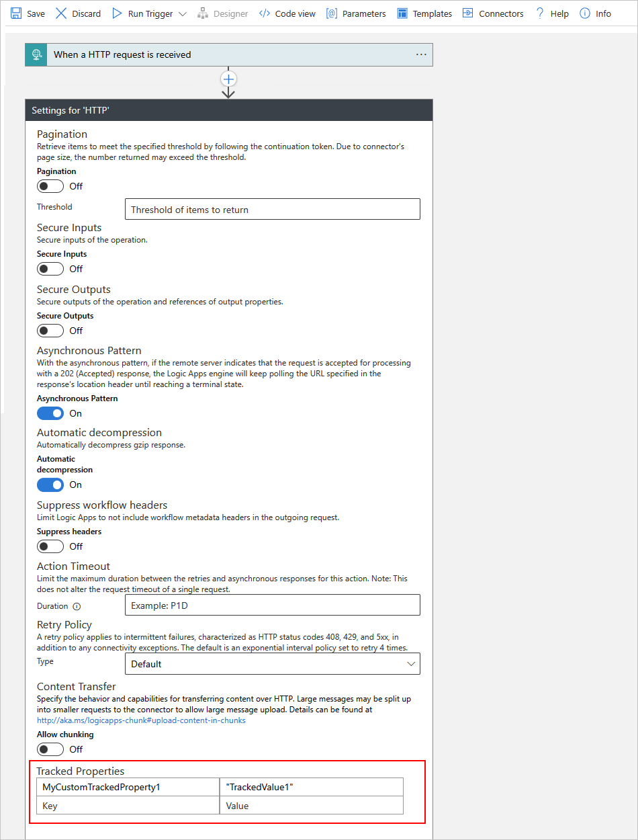Open the trigger's ellipsis menu
The height and width of the screenshot is (840, 638).
(x=420, y=54)
